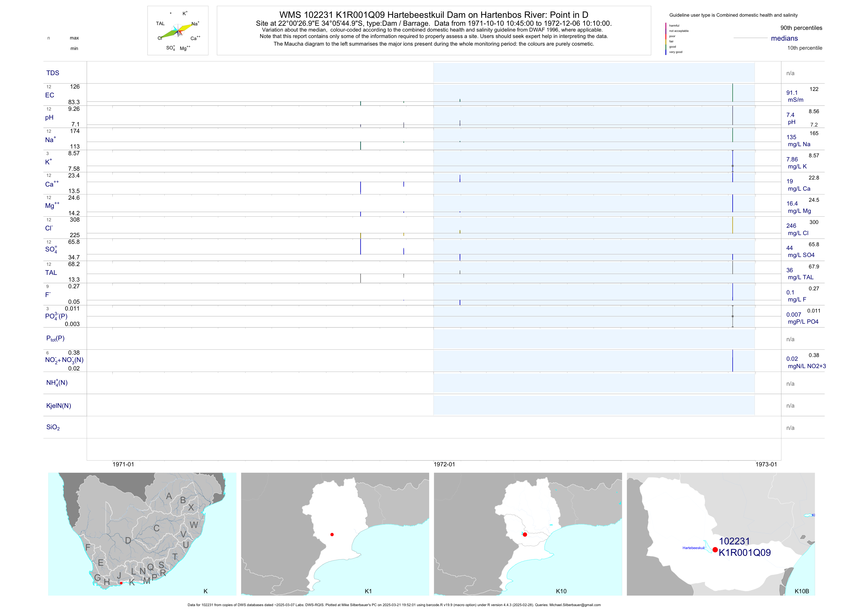Open the K primary drainage map thumbnail
This screenshot has width=868, height=614.
(142, 534)
